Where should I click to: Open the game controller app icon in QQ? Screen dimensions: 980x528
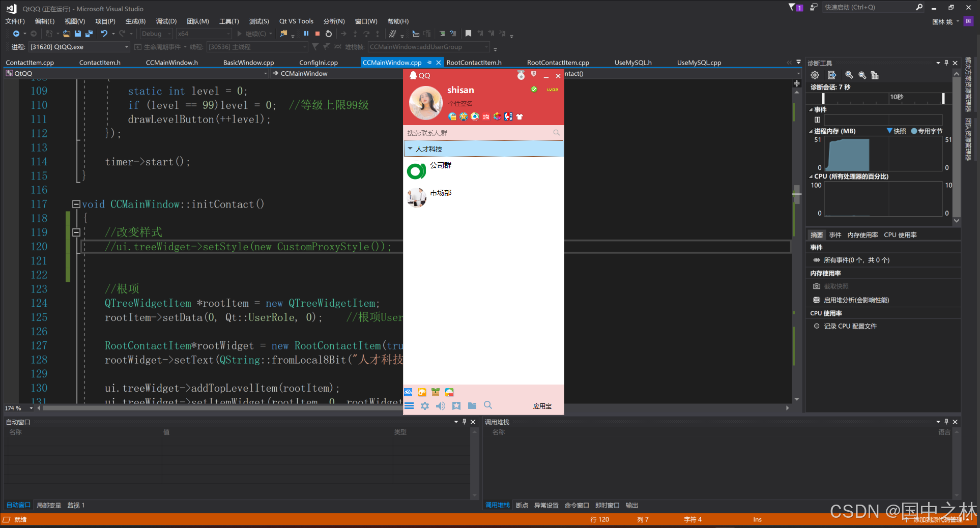[422, 392]
